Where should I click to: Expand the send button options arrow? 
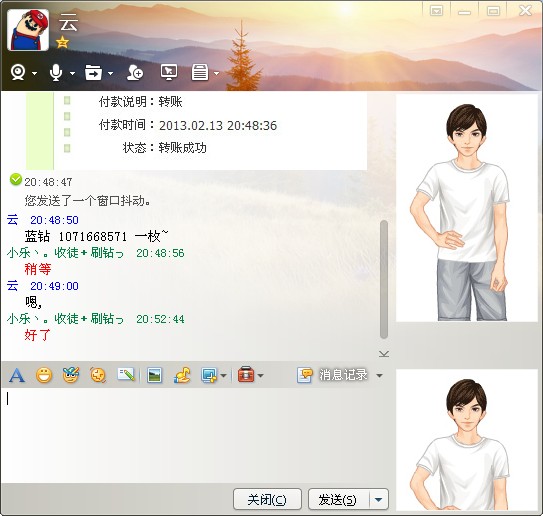pyautogui.click(x=379, y=499)
